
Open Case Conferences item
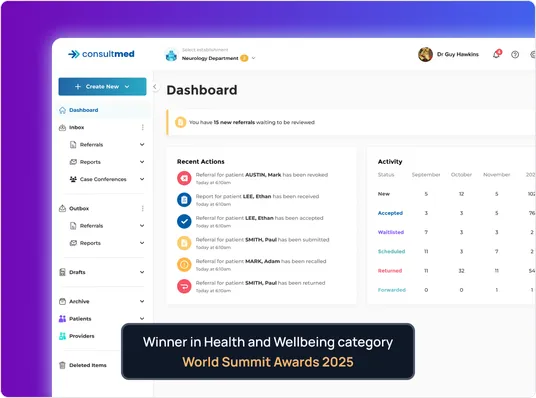coord(103,179)
